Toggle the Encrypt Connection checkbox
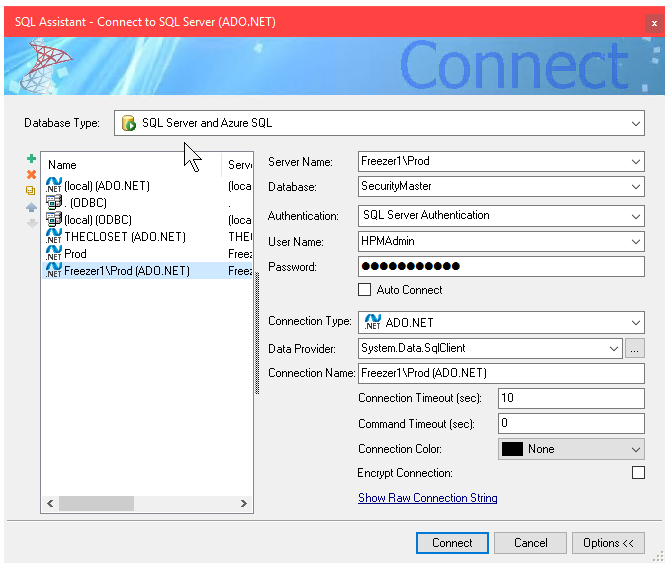The image size is (668, 563). [638, 473]
